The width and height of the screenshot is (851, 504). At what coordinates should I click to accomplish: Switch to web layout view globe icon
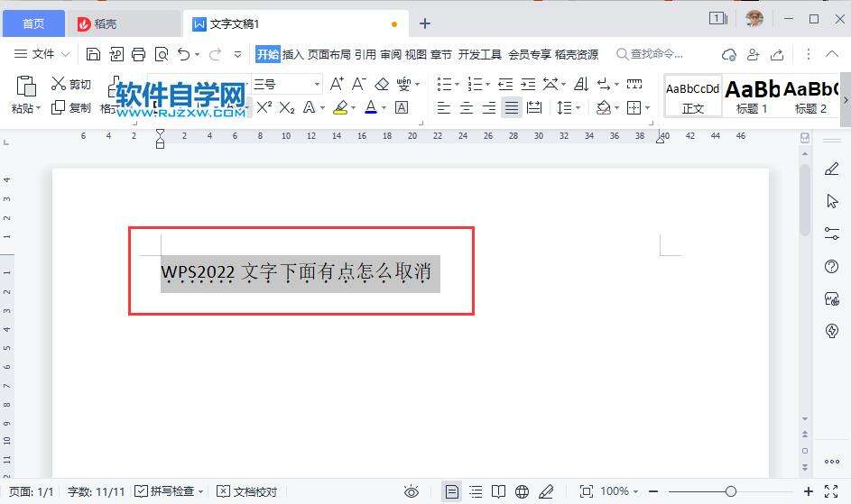pyautogui.click(x=523, y=491)
